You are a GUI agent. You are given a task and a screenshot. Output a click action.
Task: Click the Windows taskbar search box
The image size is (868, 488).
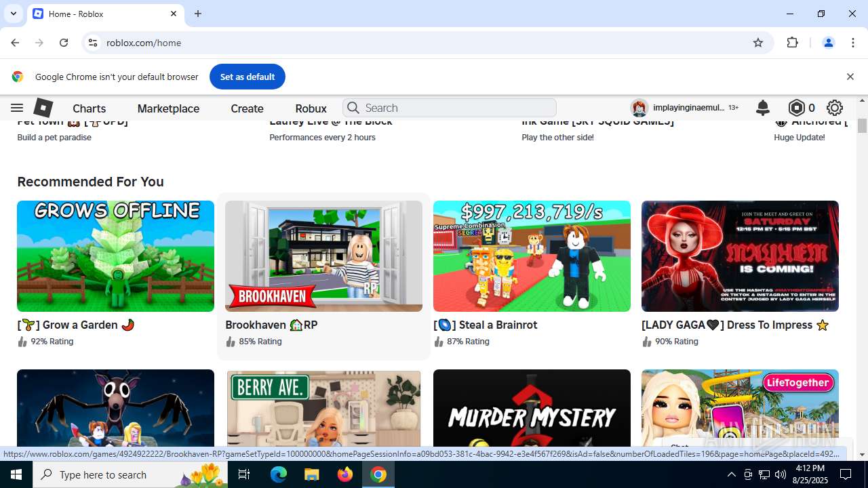click(132, 474)
